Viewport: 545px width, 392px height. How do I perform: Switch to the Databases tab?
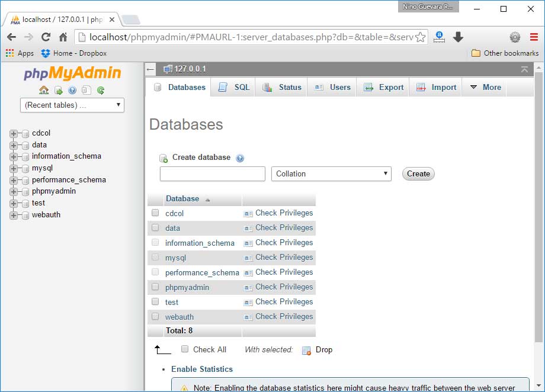point(179,87)
